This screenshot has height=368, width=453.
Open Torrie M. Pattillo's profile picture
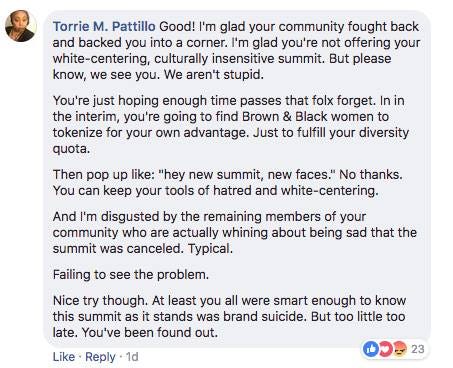(x=21, y=26)
